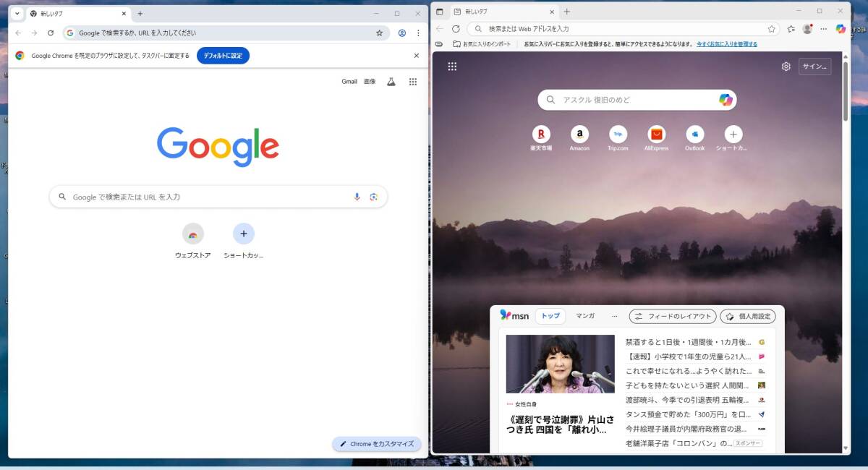Open Chrome three-dot settings menu
Viewport: 868px width, 470px height.
[x=418, y=33]
